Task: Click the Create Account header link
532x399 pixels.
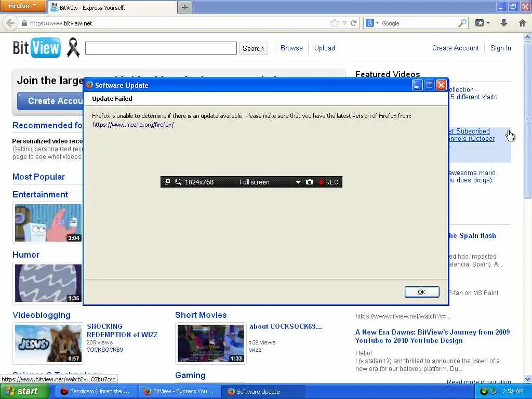Action: (455, 48)
